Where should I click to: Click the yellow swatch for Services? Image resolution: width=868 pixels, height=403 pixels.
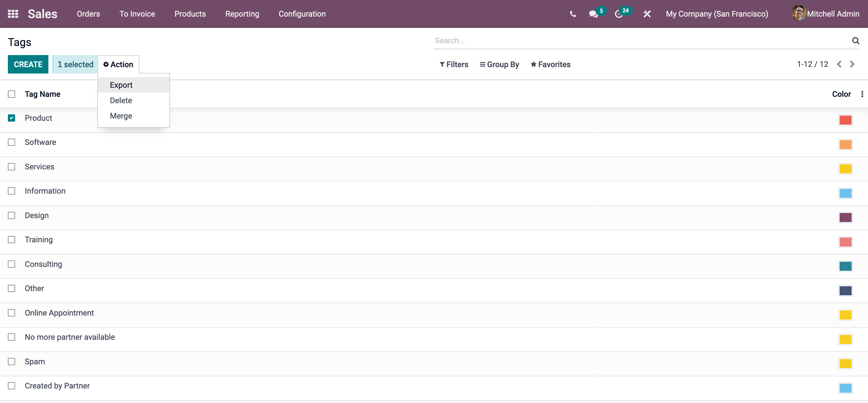pos(845,169)
